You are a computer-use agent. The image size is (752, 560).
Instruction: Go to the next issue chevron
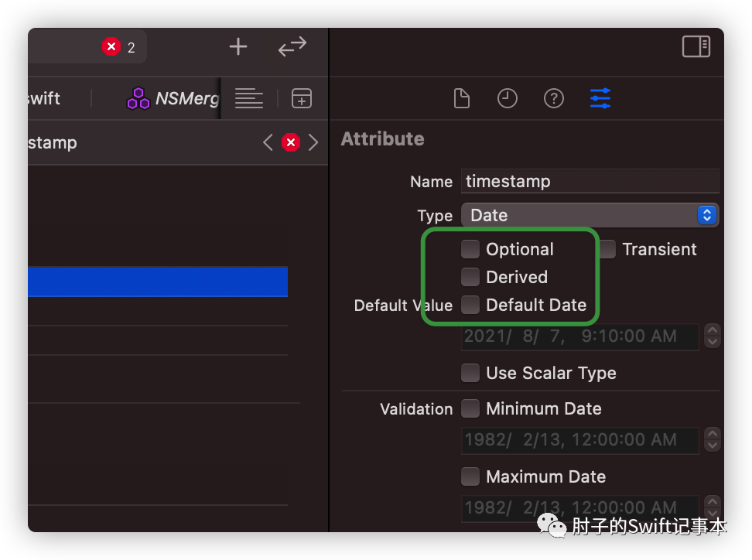click(313, 142)
